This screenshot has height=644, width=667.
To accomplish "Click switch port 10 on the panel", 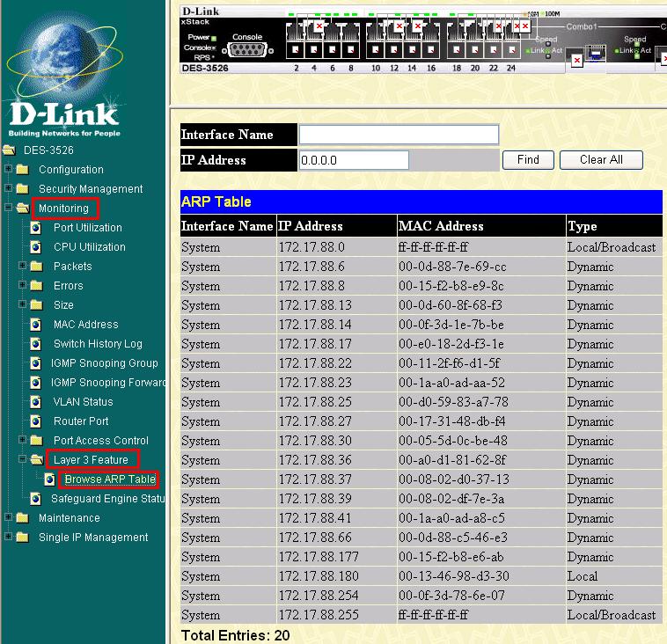I will [x=375, y=50].
